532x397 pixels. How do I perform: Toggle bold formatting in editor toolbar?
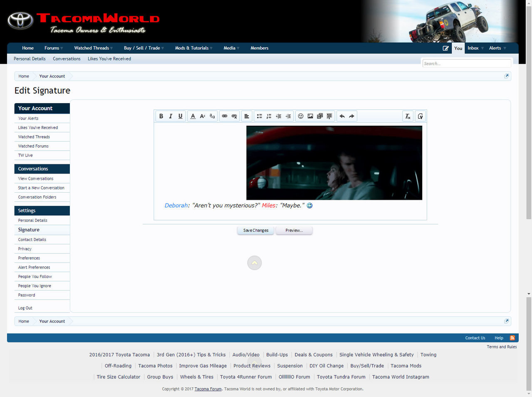coord(161,116)
